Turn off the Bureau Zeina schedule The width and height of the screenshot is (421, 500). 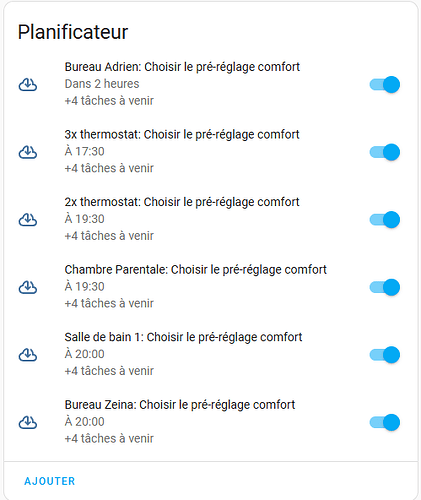(385, 422)
